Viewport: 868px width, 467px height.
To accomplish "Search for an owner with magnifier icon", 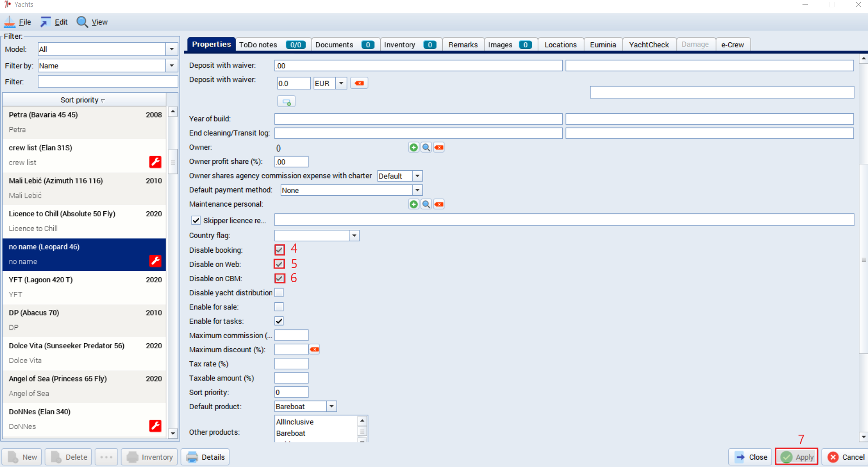I will pyautogui.click(x=426, y=147).
